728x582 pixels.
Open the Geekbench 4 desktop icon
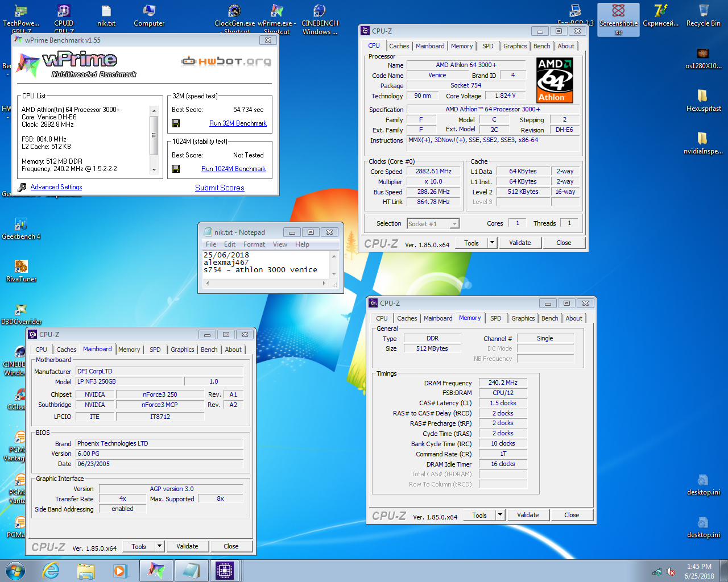(21, 228)
